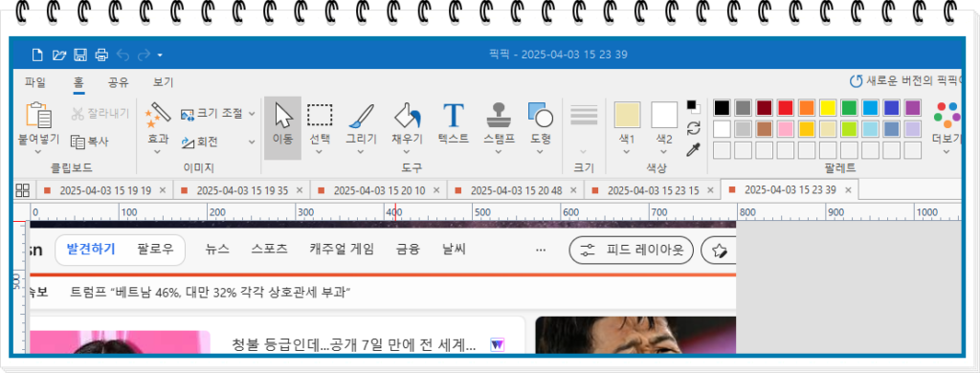Screen dimensions: 980x373
Task: Pick the purple swatch in the palette
Action: click(x=912, y=107)
